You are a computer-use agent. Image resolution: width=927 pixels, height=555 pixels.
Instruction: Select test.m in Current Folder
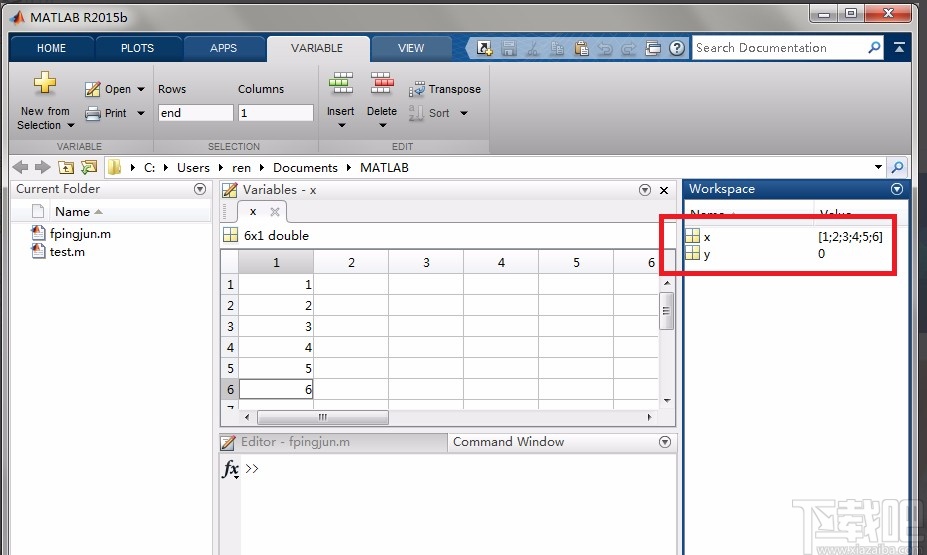(x=67, y=252)
